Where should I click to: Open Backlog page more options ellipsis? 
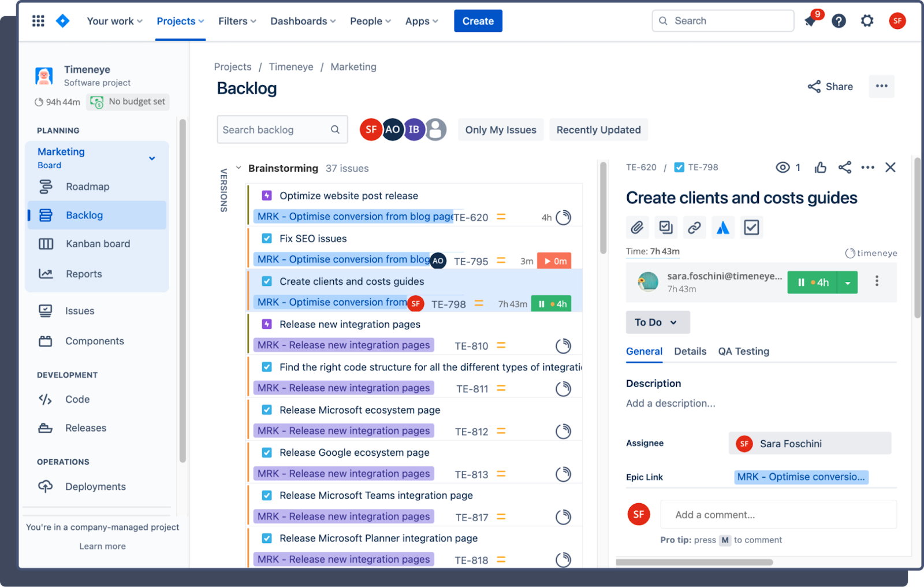[881, 87]
